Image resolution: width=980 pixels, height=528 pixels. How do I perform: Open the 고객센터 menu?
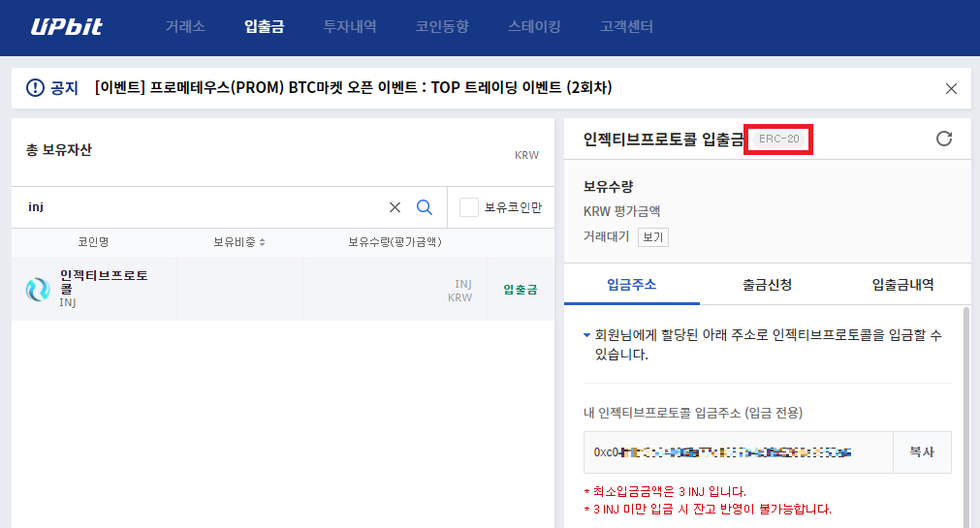pyautogui.click(x=626, y=26)
